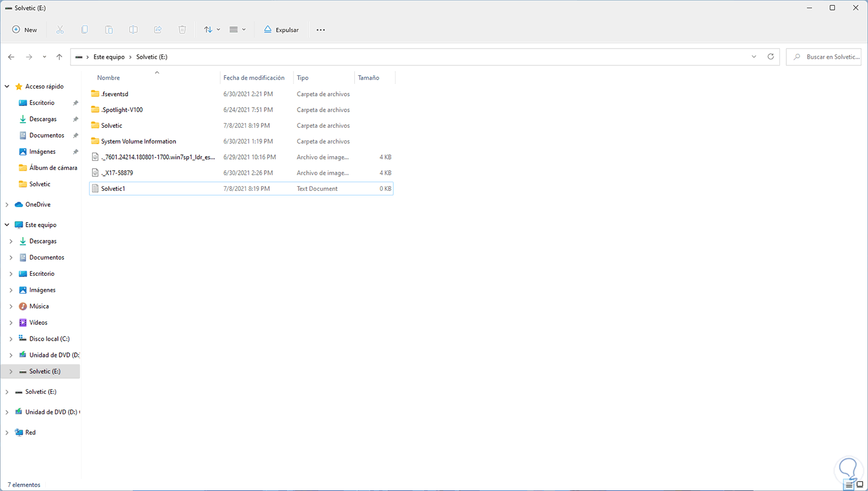Click Solvetic (E:) breadcrumb in address bar
This screenshot has height=491, width=868.
click(152, 57)
